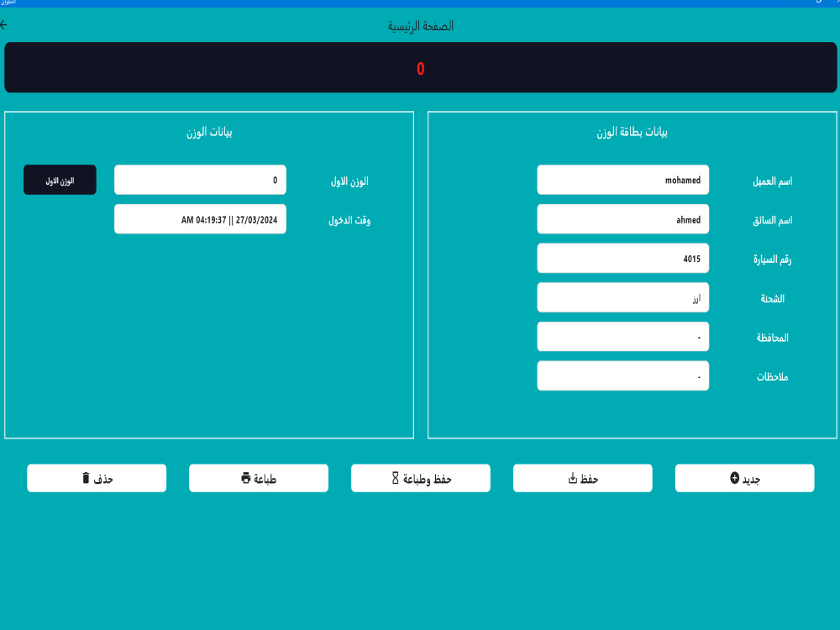Viewport: 840px width, 630px height.
Task: Click the entry time field showing 27/03/2024
Action: tap(200, 218)
